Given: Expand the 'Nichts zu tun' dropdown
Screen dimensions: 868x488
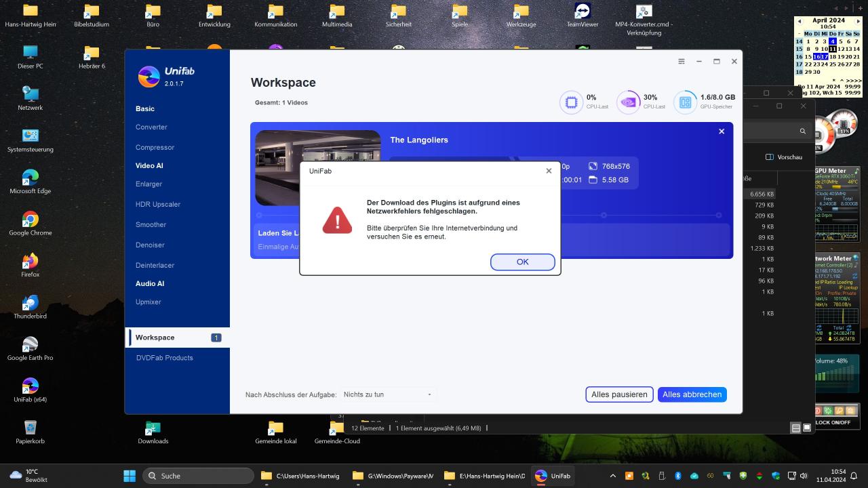Looking at the screenshot, I should coord(387,394).
